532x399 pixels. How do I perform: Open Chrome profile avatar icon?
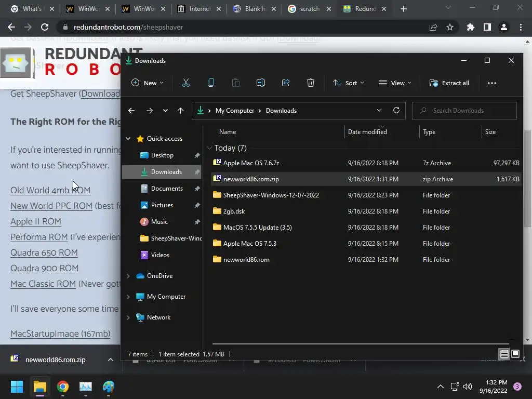click(x=504, y=27)
